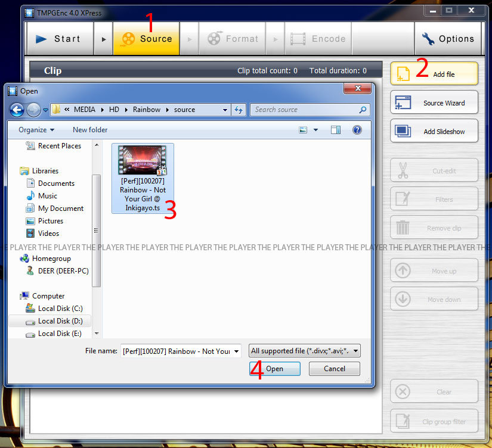Expand the address bar history dropdown
492x448 pixels.
pyautogui.click(x=225, y=110)
